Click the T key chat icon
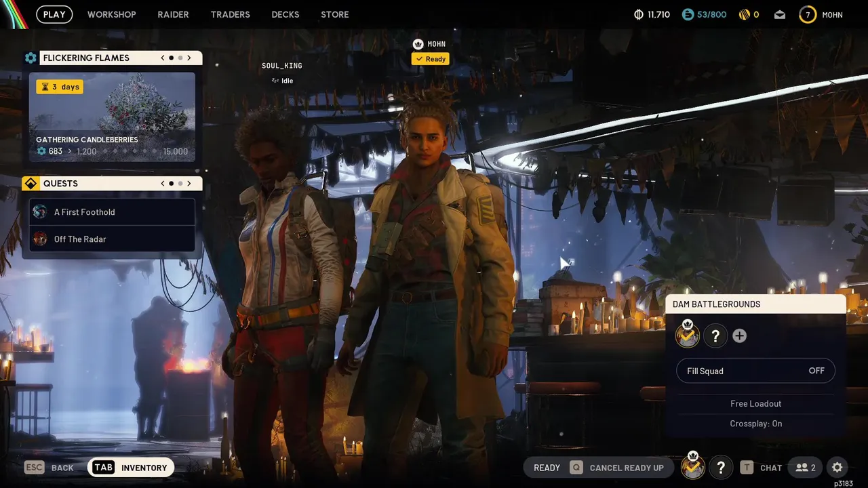The height and width of the screenshot is (488, 868). click(x=747, y=468)
